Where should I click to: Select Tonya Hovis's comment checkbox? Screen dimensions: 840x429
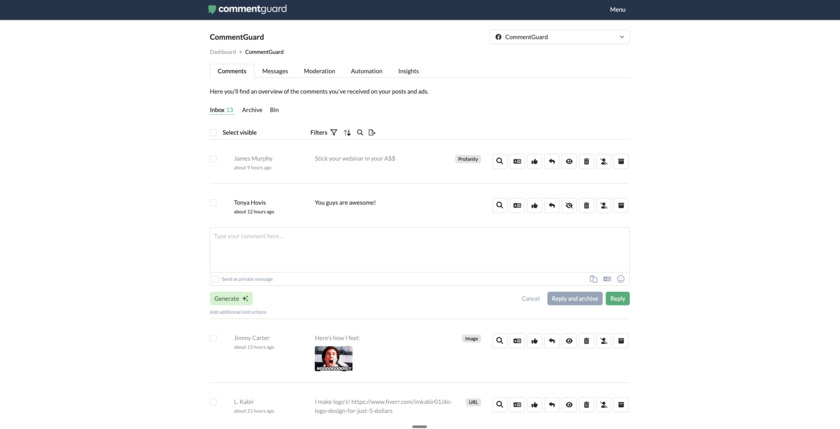point(213,202)
